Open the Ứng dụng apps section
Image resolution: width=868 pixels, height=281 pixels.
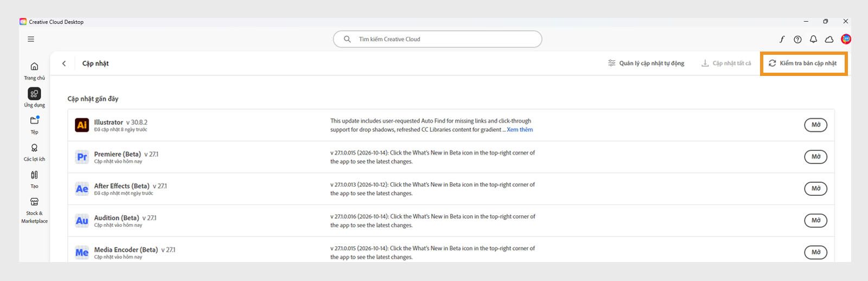click(x=34, y=98)
